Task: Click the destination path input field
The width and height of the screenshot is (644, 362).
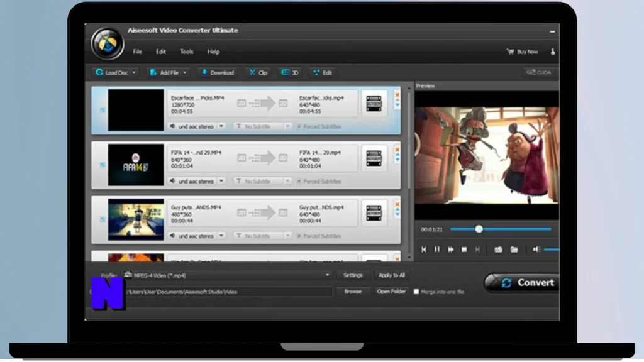Action: click(228, 292)
